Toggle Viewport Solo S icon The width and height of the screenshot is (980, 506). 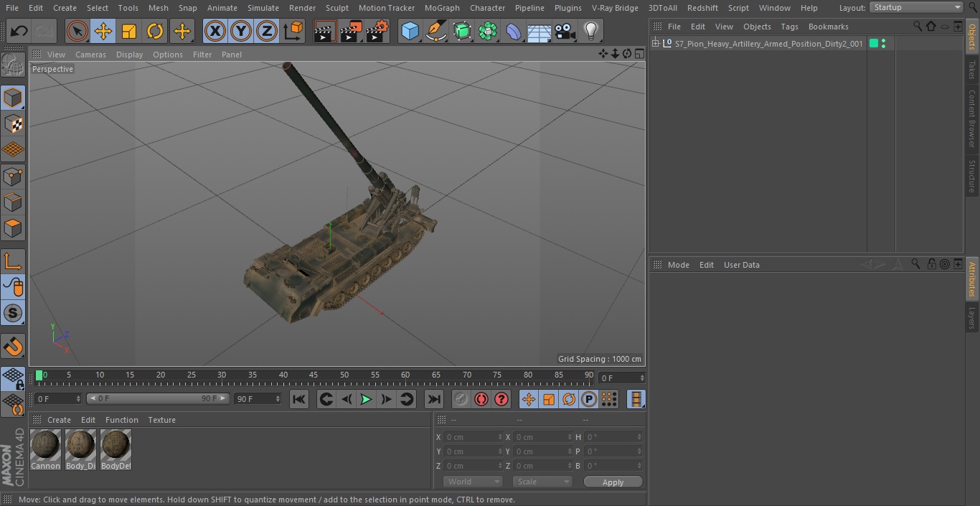tap(13, 313)
